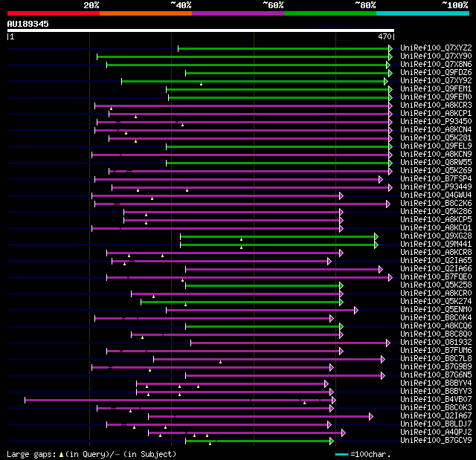Select the UniRef100_Q8RW55 label
Viewport: 476px width, 460px height.
[x=436, y=163]
